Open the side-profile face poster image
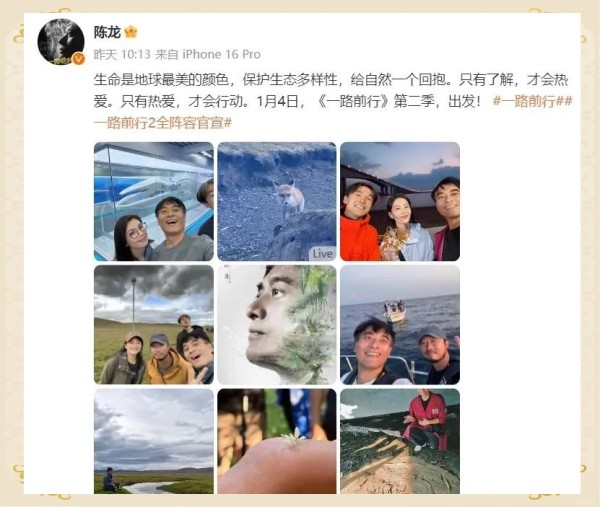This screenshot has width=600, height=507. tap(277, 324)
